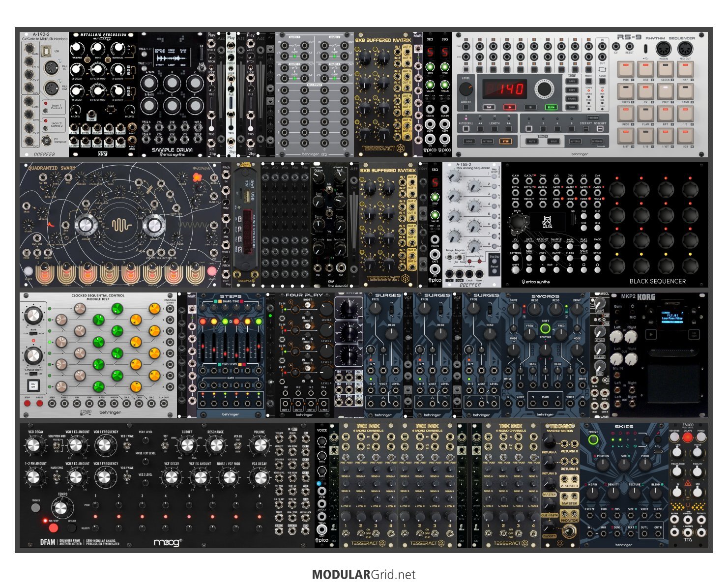Click the RESONANCE knob on DFAM
The image size is (728, 585).
pos(216,445)
